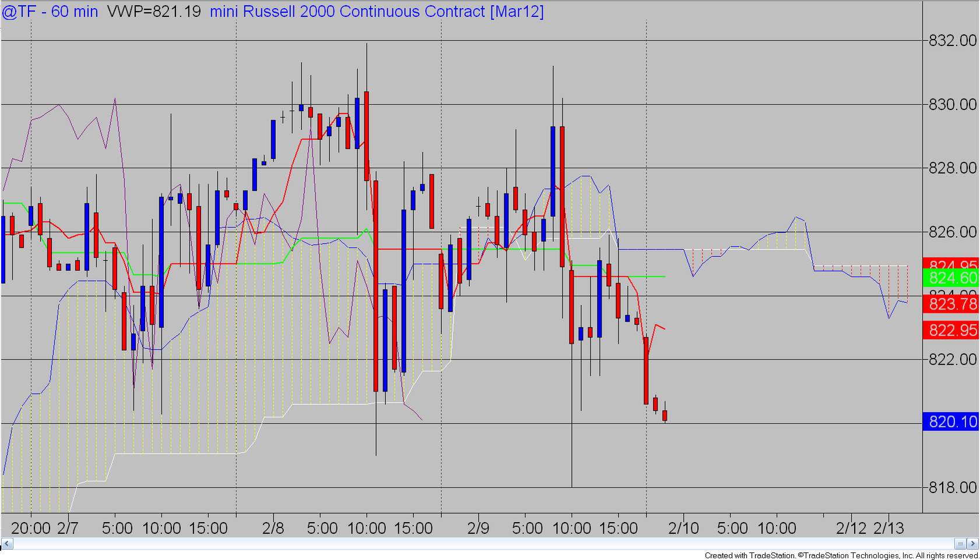Click the horizontal scrollbar right arrow

pos(972,544)
